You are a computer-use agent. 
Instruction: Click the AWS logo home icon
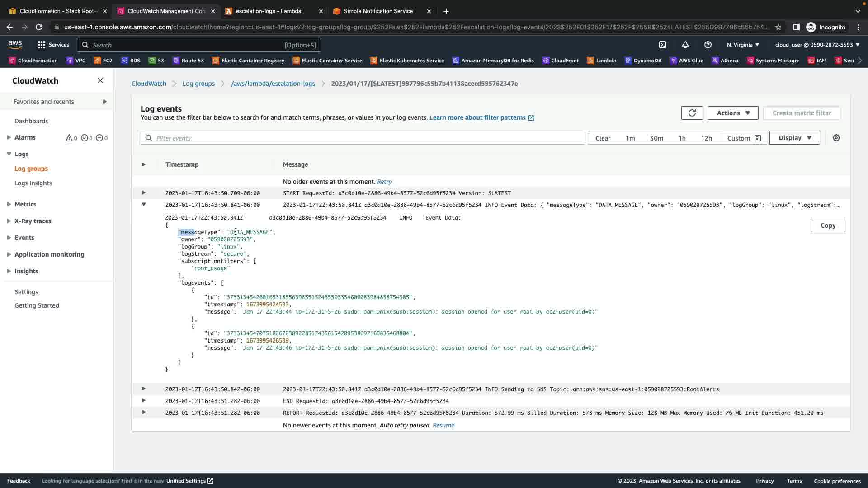(15, 44)
